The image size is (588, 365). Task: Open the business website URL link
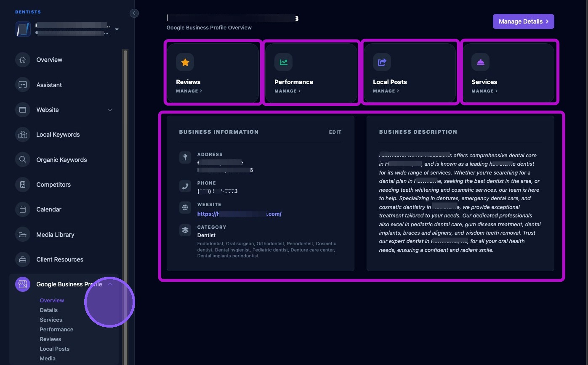[x=239, y=214]
